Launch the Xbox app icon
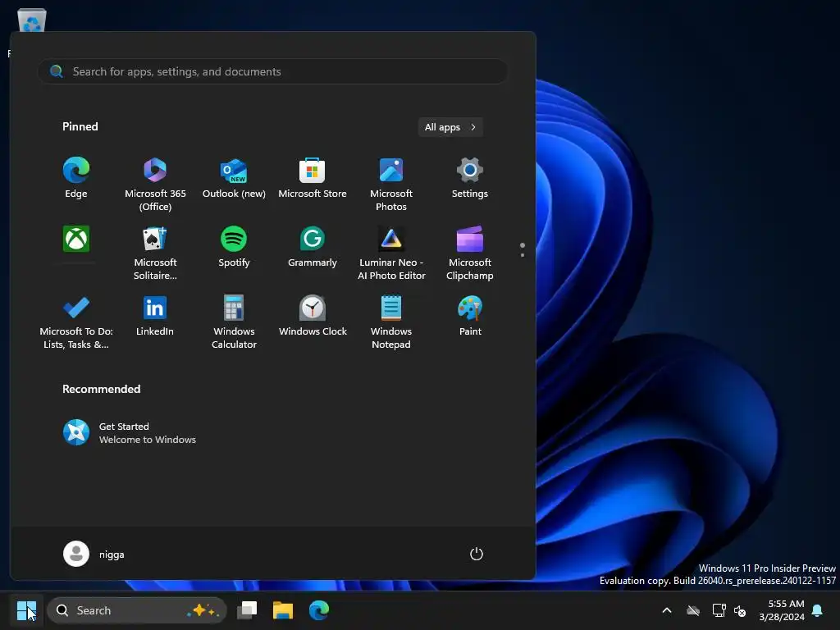 pos(76,239)
